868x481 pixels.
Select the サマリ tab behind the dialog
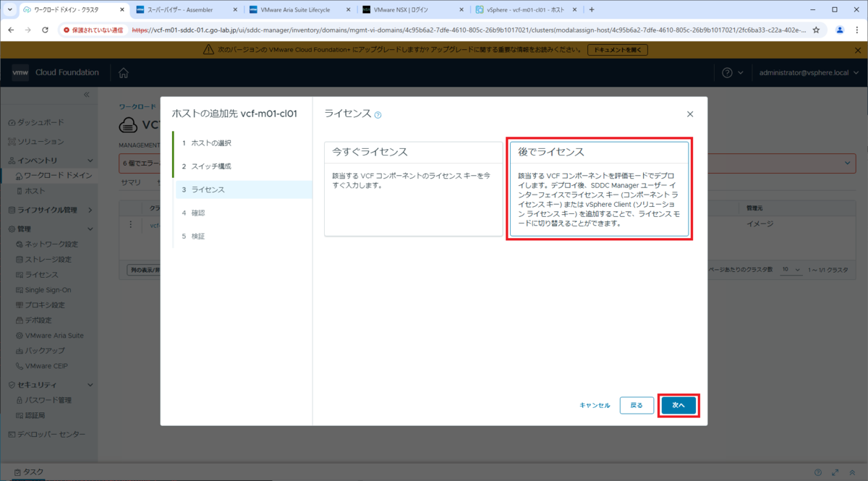pos(131,183)
